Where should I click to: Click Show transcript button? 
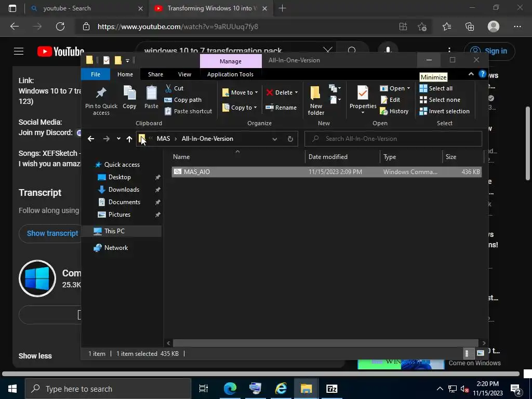point(52,233)
